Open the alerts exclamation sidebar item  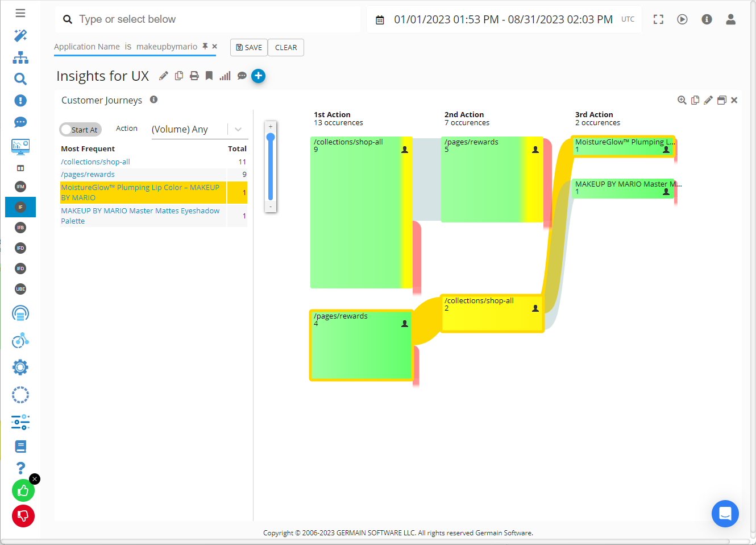tap(20, 101)
